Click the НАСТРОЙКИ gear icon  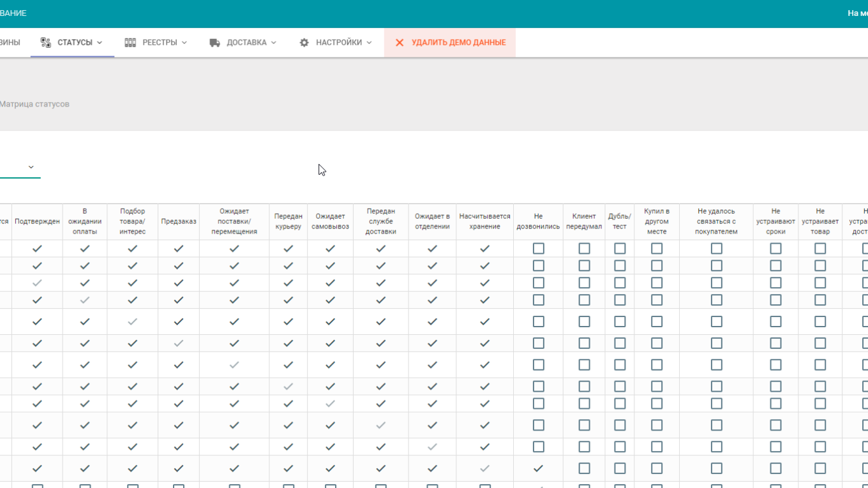click(x=304, y=42)
